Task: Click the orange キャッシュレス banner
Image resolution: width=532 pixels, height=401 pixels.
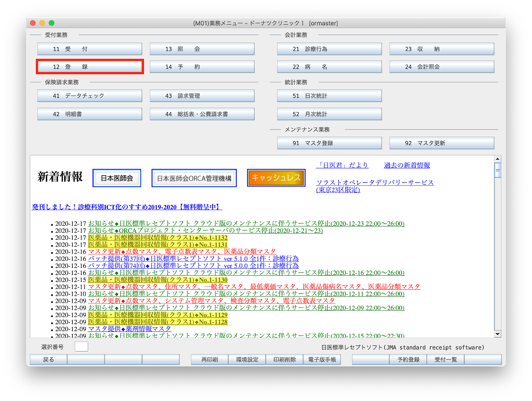Action: (x=276, y=178)
